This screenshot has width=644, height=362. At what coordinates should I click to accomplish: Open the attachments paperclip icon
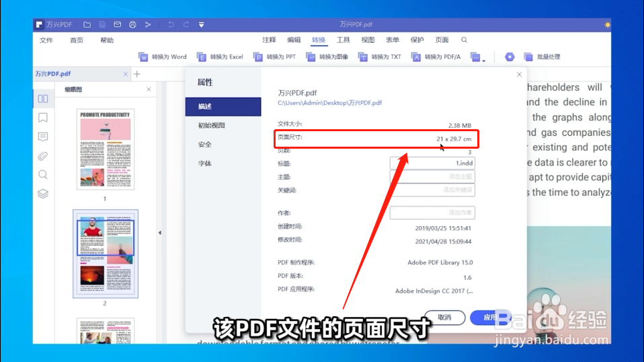click(x=43, y=156)
